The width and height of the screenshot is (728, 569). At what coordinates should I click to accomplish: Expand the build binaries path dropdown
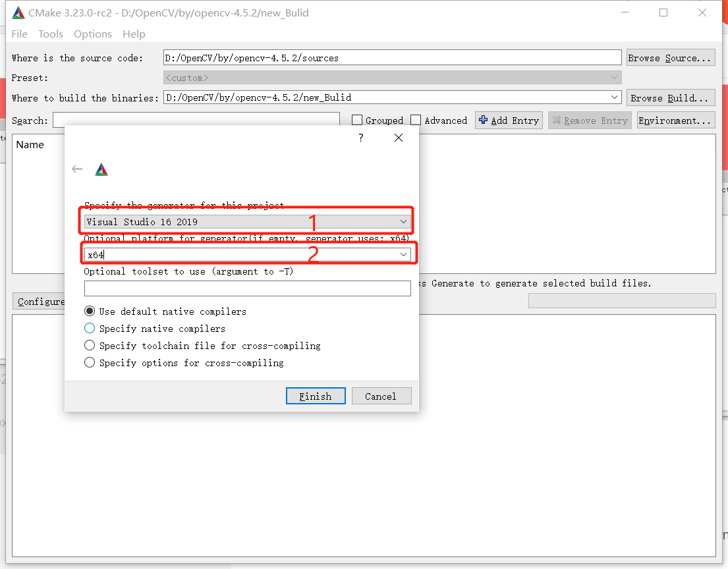[614, 97]
